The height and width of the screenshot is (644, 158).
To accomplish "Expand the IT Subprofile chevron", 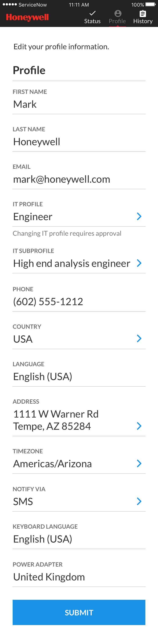I will (139, 263).
